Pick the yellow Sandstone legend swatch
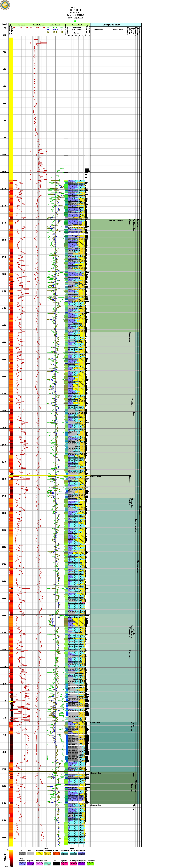Viewport: 184px width, 868px height. point(39,853)
